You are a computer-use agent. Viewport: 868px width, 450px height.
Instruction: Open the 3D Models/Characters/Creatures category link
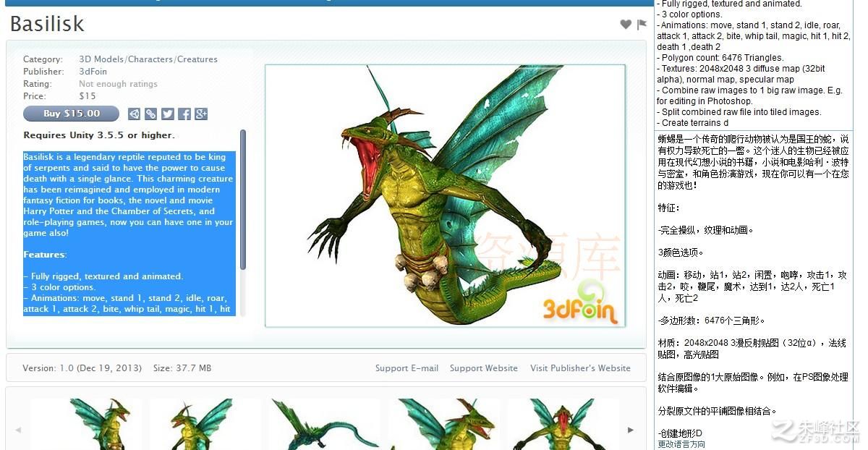[148, 59]
